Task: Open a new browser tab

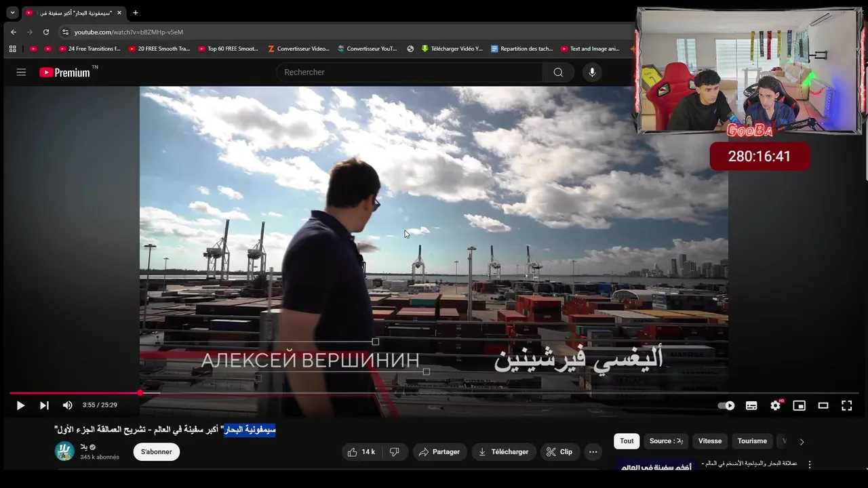Action: pos(136,13)
